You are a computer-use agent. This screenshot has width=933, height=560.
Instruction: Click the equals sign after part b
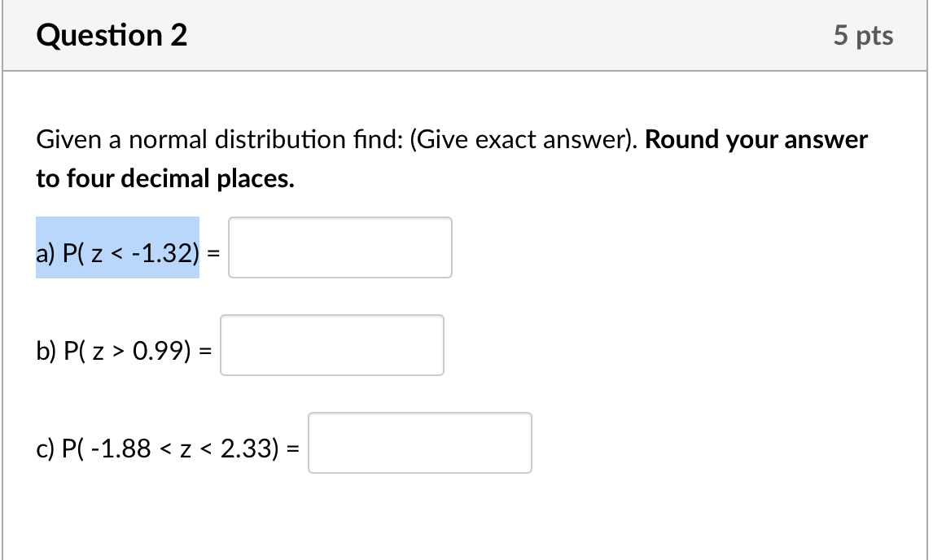coord(204,348)
